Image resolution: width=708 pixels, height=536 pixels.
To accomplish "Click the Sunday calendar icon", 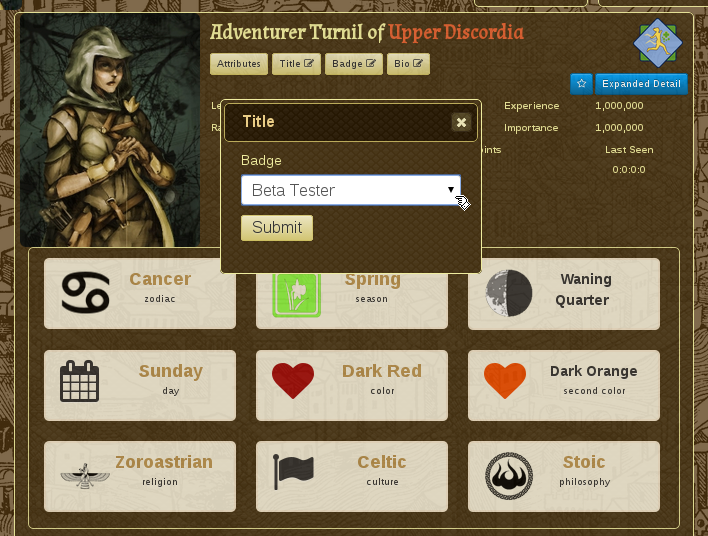I will tap(79, 381).
